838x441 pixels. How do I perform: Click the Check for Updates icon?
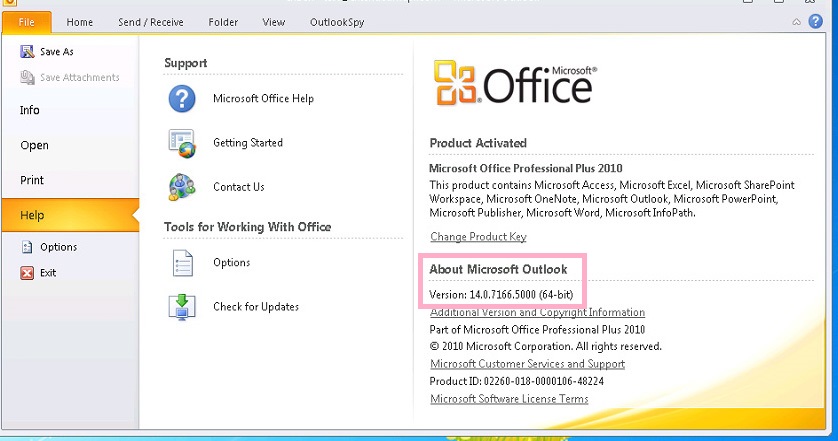click(x=182, y=307)
